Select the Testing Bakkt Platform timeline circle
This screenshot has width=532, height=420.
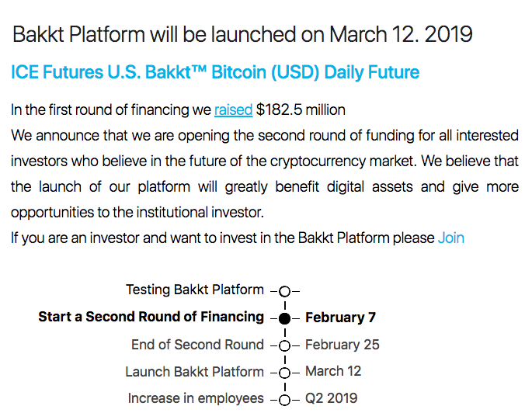pos(285,291)
